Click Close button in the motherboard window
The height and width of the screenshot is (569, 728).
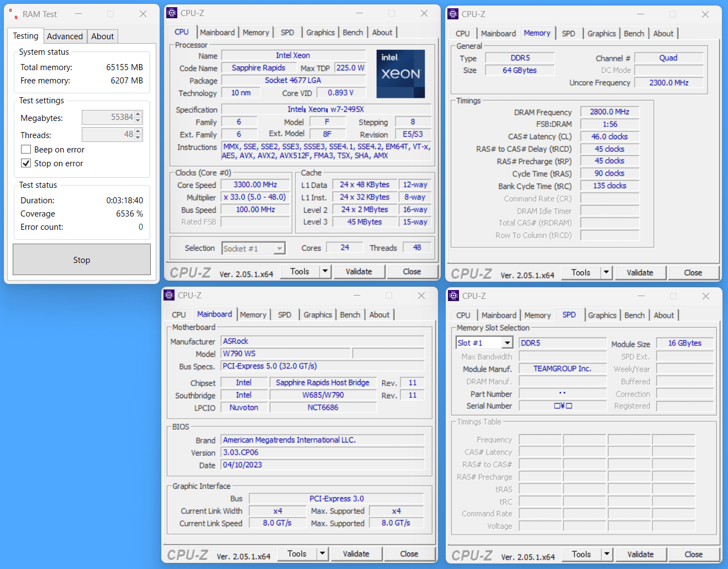[x=409, y=554]
